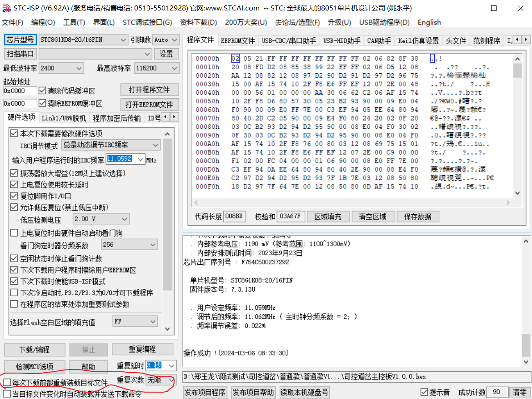Click the code start address 0x0000 field

(x=20, y=91)
